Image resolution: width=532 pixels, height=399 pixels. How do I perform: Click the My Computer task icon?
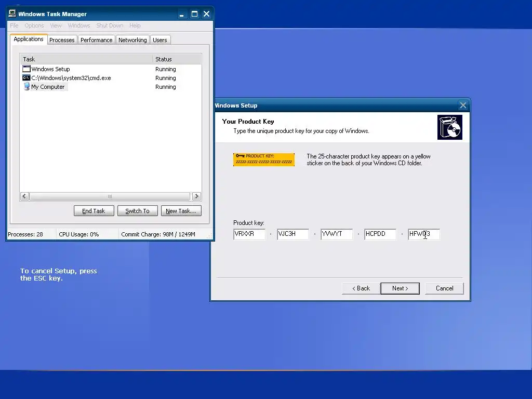[x=26, y=87]
